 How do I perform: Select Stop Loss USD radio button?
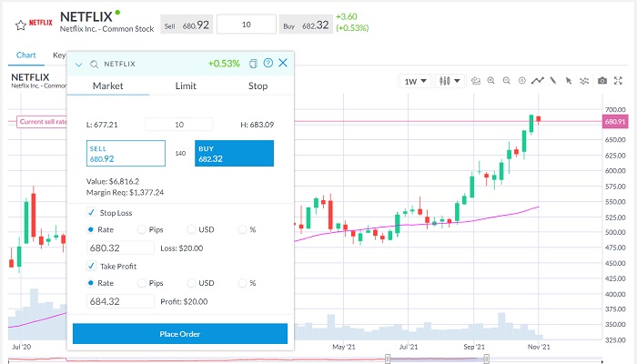191,229
